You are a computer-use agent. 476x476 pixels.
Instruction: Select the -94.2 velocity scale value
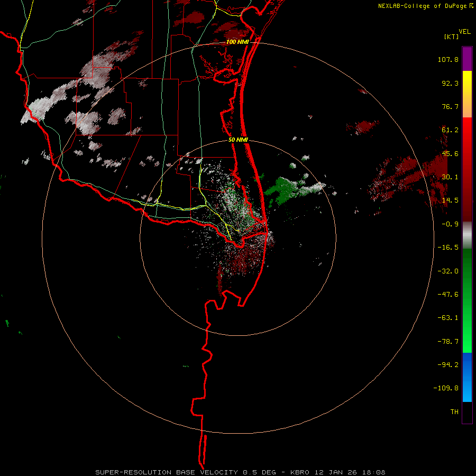pyautogui.click(x=448, y=364)
